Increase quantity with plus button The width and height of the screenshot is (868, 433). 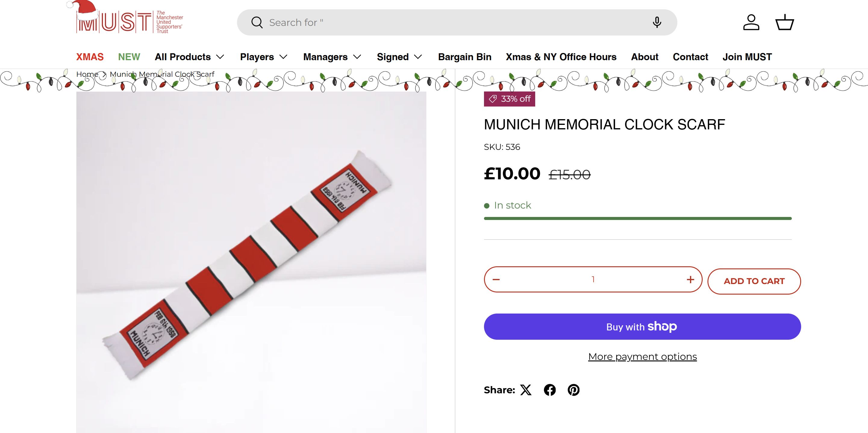[x=690, y=280]
